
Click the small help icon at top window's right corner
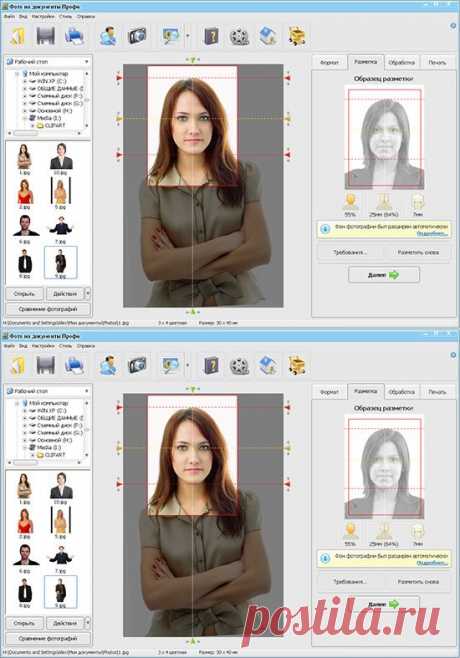[453, 26]
